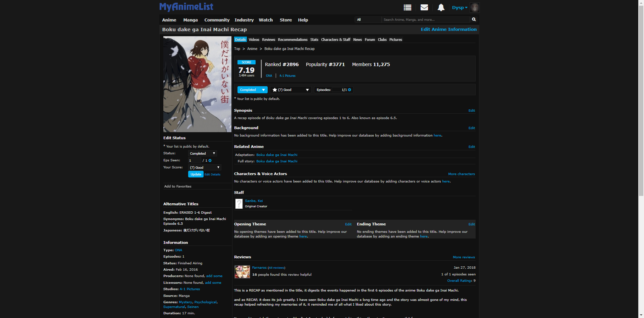The image size is (644, 318).
Task: Open the list menu icon in header
Action: point(408,7)
